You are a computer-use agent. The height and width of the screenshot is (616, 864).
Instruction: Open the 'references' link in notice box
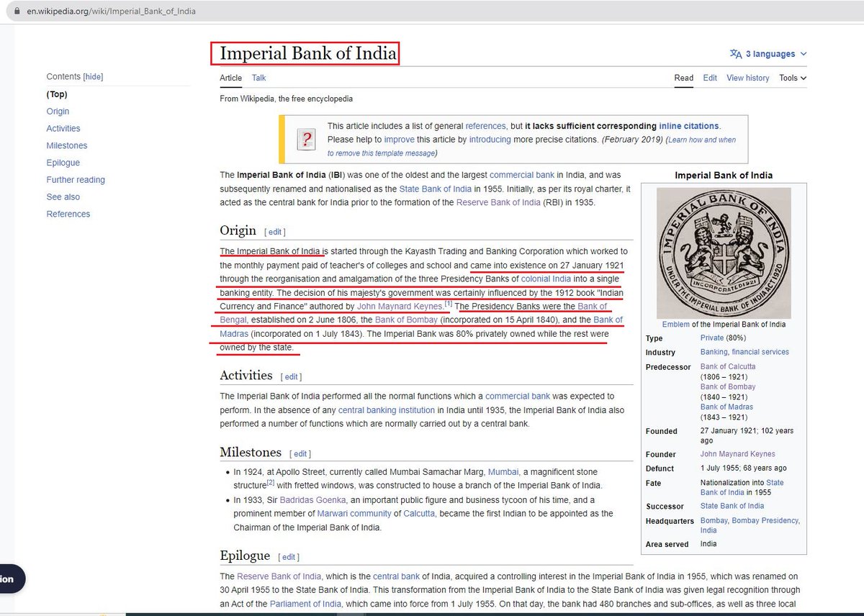coord(486,126)
